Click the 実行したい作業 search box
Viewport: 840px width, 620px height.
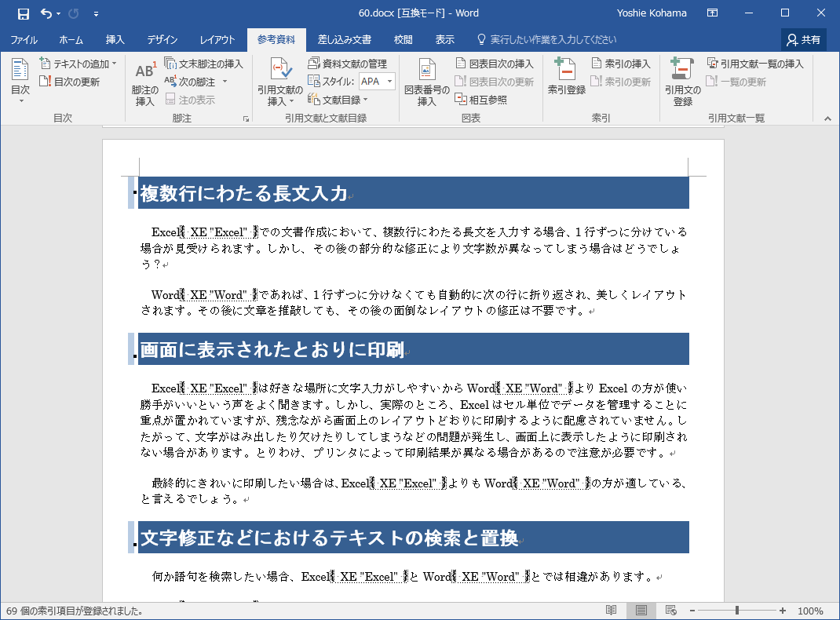pos(547,39)
